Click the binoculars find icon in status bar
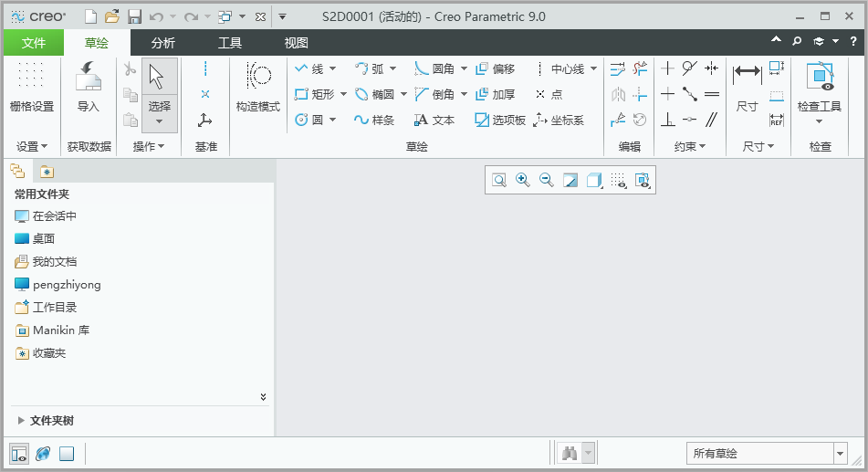 (570, 454)
